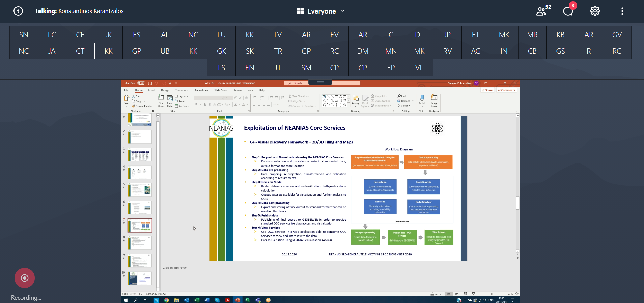Open the Select dropdown in Editing
Image resolution: width=644 pixels, height=303 pixels.
click(404, 106)
